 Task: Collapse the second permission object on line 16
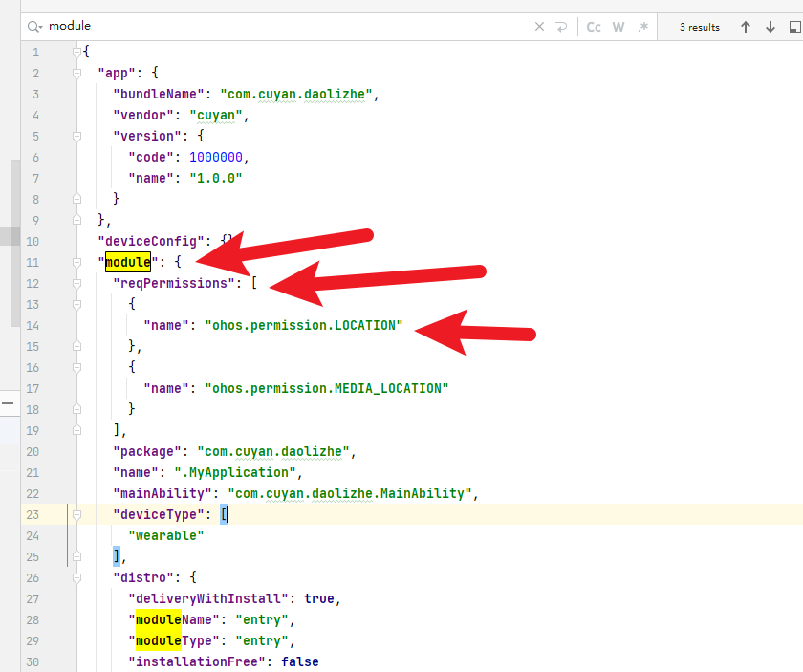(x=76, y=367)
